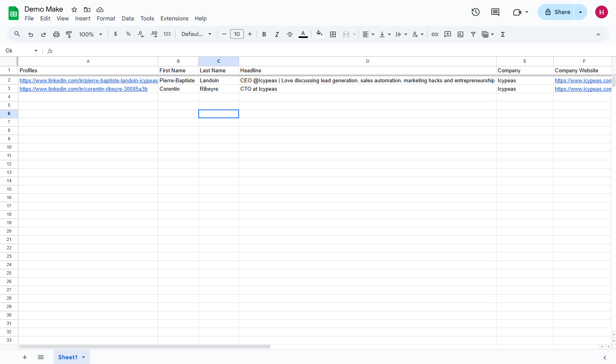Open the File menu

pyautogui.click(x=29, y=18)
